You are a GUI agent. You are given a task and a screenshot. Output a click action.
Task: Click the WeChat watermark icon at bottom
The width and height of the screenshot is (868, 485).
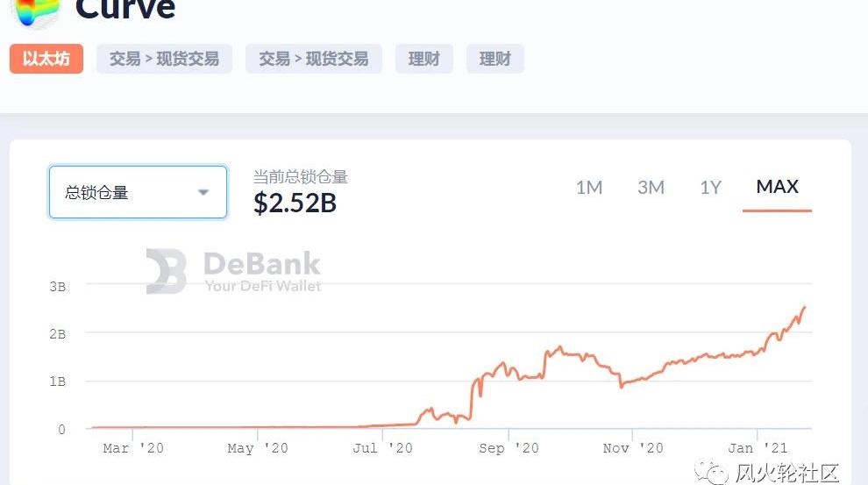coord(712,474)
